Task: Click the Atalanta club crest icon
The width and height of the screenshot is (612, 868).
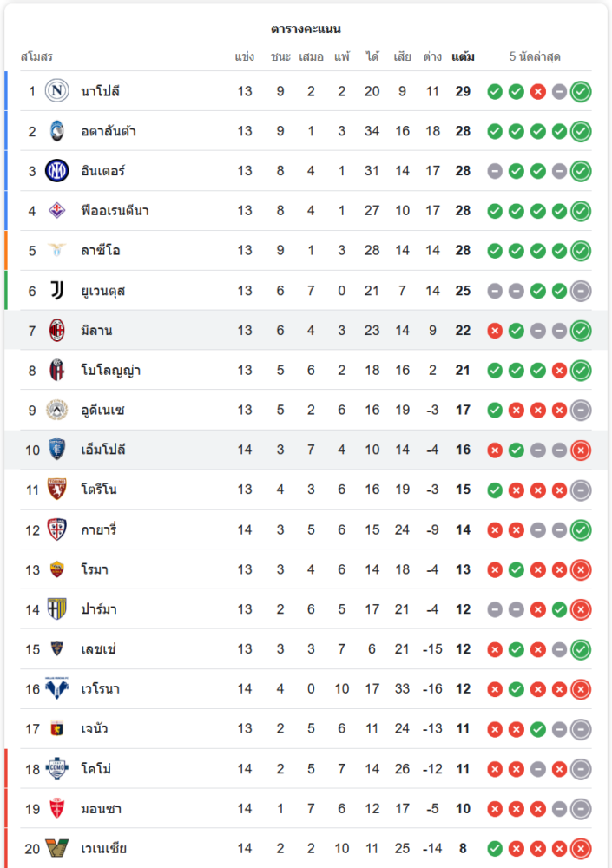Action: (x=57, y=131)
